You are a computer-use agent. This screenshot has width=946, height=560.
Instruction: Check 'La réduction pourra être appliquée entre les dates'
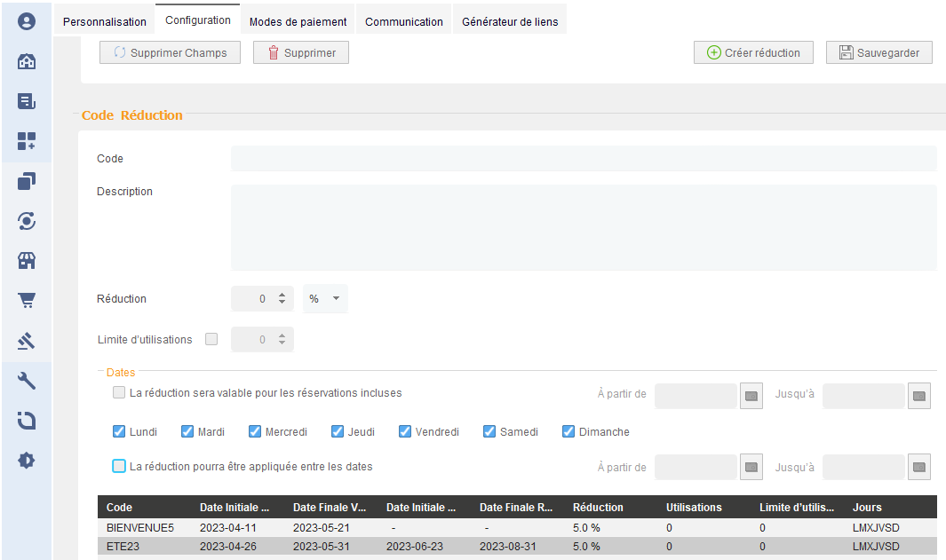click(119, 466)
